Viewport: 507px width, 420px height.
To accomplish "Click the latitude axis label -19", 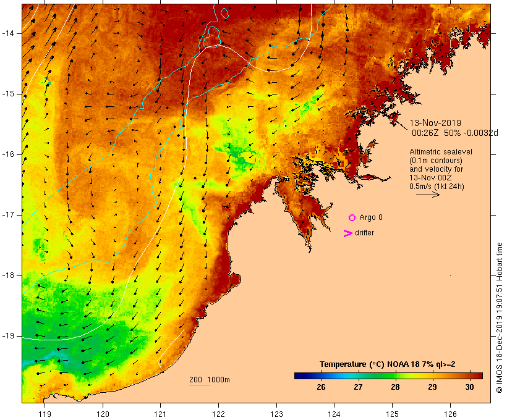I will (x=8, y=336).
